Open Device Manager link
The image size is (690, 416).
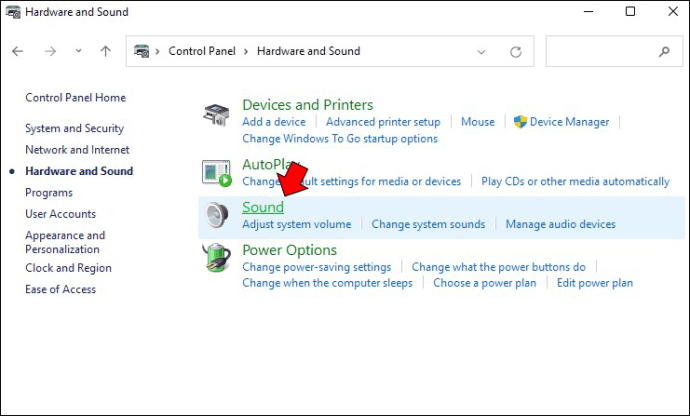click(569, 122)
